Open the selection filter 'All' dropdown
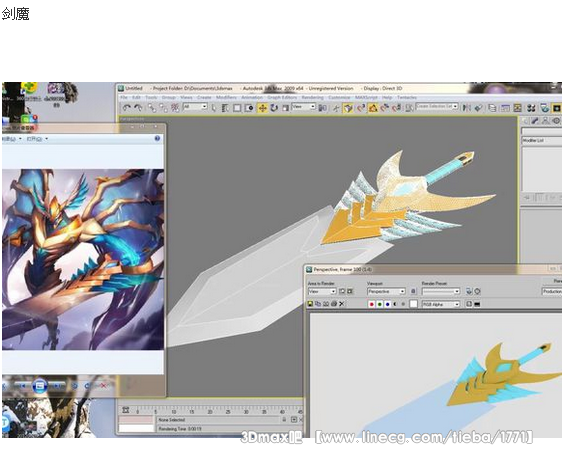This screenshot has width=562, height=454. (195, 107)
